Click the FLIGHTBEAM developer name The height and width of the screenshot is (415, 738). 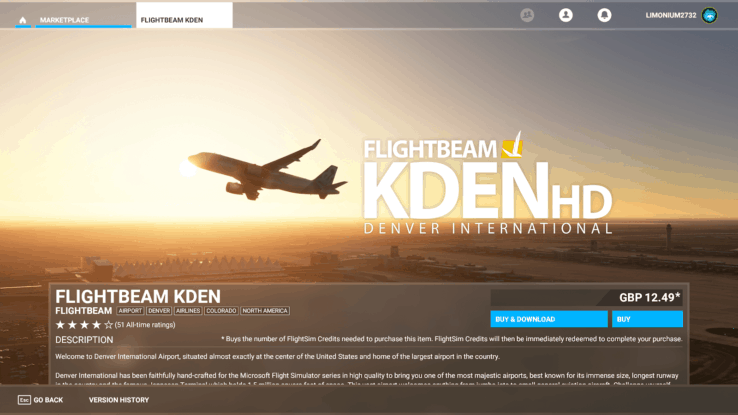coord(83,311)
